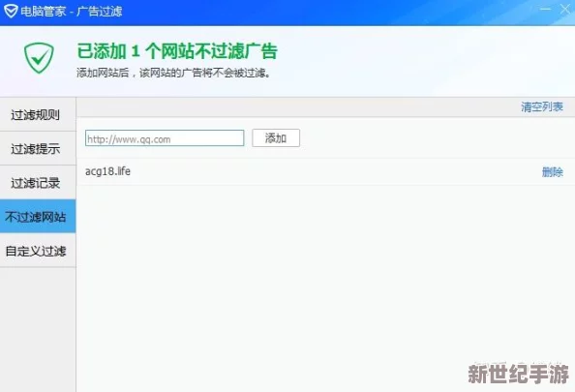Delete the acg18.life entry via 删除
Image resolution: width=575 pixels, height=392 pixels.
pos(553,171)
